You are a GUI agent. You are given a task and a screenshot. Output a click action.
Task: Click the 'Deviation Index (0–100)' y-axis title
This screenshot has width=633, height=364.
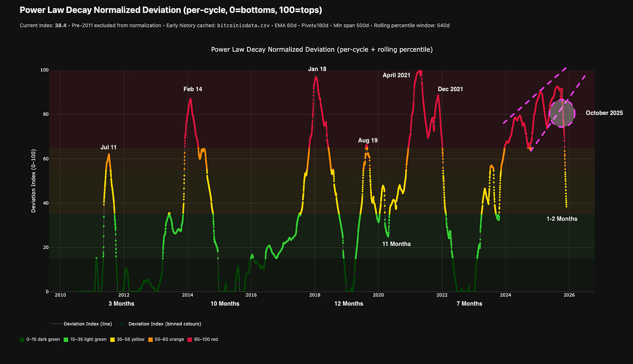34,181
